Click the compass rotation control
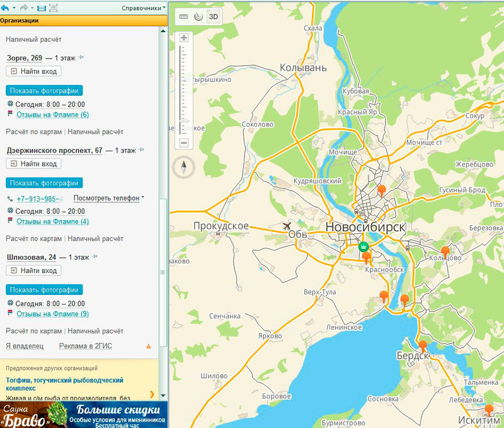This screenshot has width=504, height=428. [x=184, y=167]
